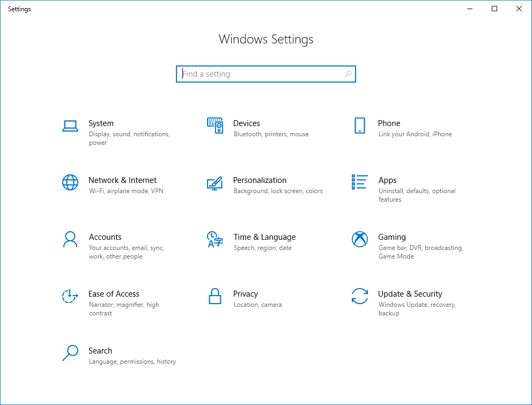Open Devices via its keyboard icon
The width and height of the screenshot is (532, 405).
click(x=215, y=126)
